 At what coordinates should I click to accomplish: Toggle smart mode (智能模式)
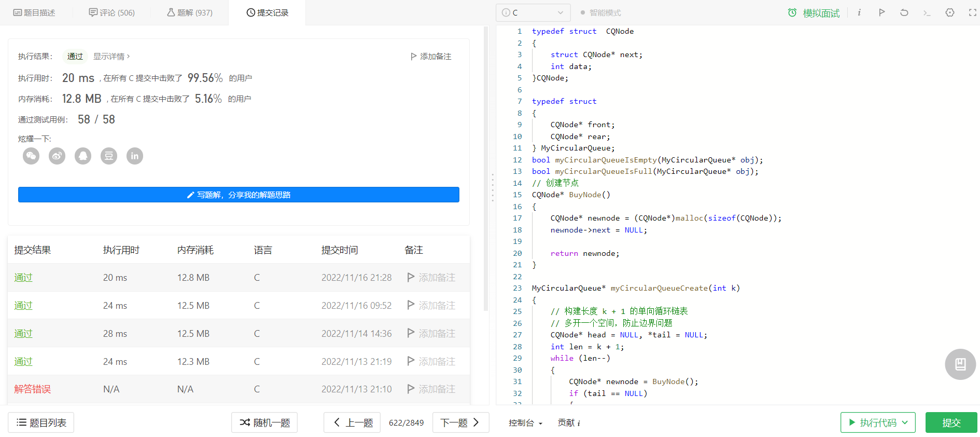point(600,12)
